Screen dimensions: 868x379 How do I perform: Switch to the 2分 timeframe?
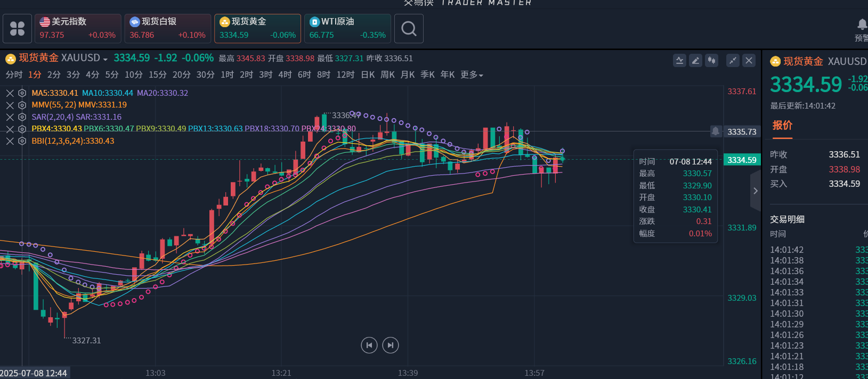tap(54, 75)
